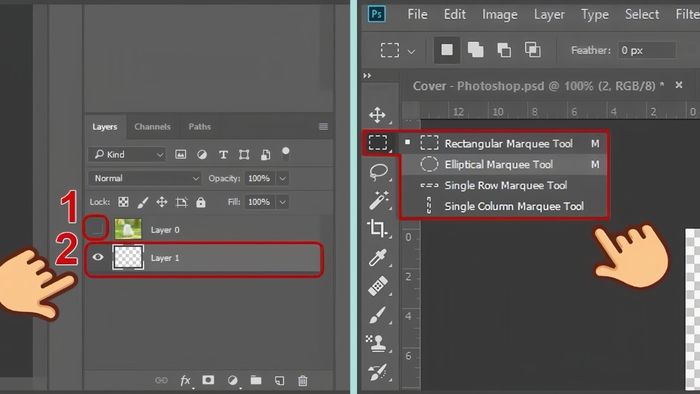Filter layers by adjustment layer icon

click(x=202, y=154)
